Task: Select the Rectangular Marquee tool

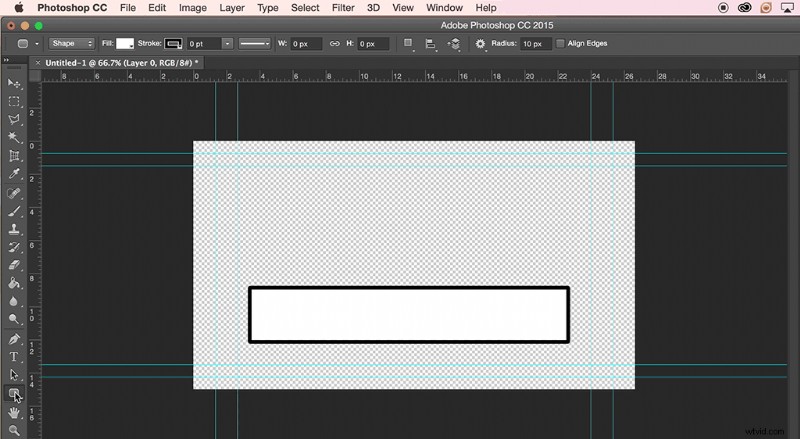Action: (14, 102)
